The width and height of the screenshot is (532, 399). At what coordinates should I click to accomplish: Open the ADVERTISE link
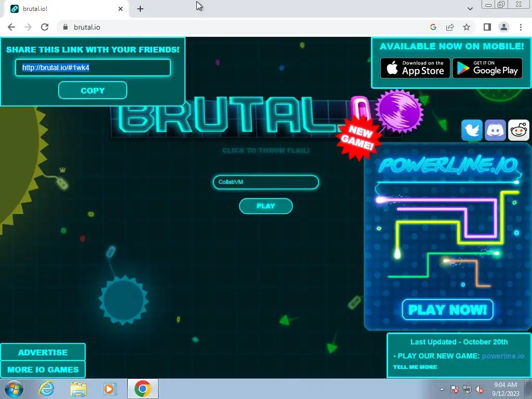pyautogui.click(x=43, y=352)
